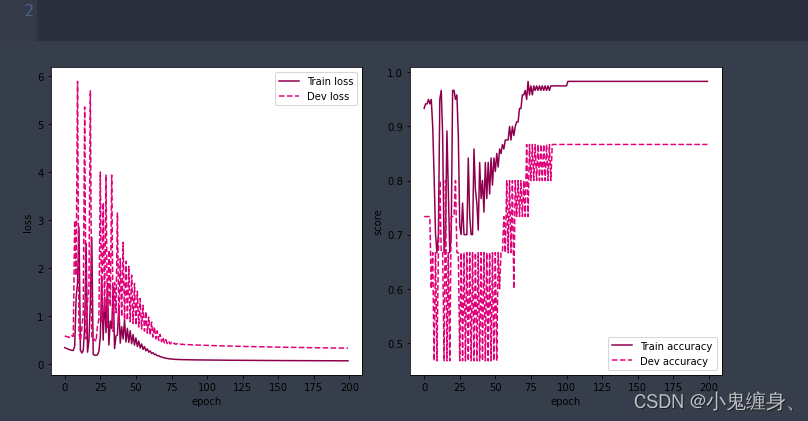Click the y-axis tick 5 on loss plot
808x421 pixels.
click(x=42, y=125)
